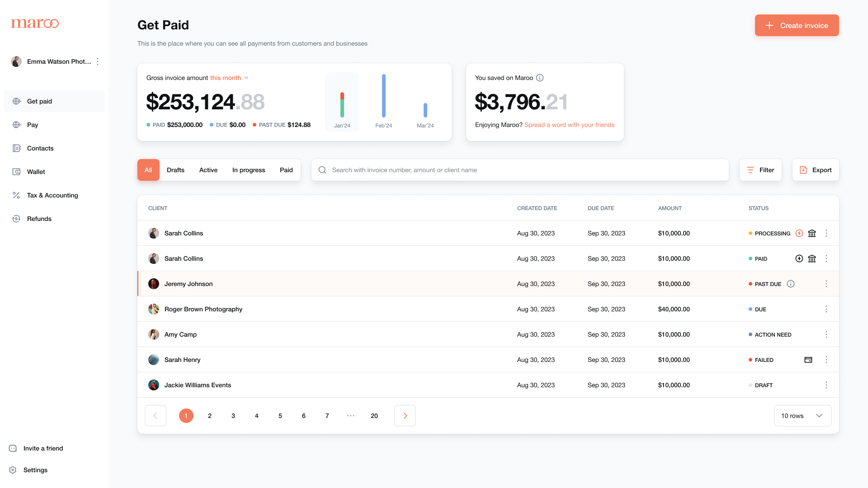Image resolution: width=868 pixels, height=488 pixels.
Task: Go to Pay section
Action: pos(54,125)
